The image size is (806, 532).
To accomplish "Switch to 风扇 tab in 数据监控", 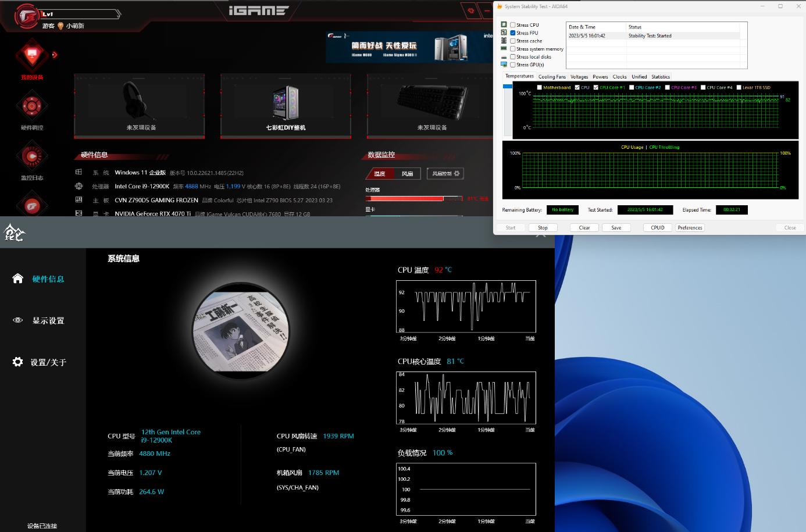I will point(407,173).
